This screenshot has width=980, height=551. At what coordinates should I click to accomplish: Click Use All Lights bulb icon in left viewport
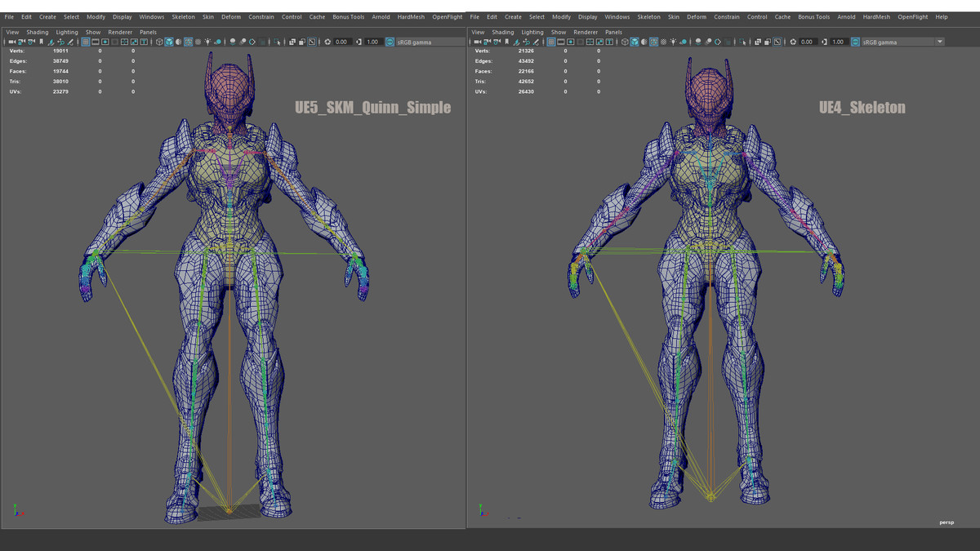click(207, 42)
